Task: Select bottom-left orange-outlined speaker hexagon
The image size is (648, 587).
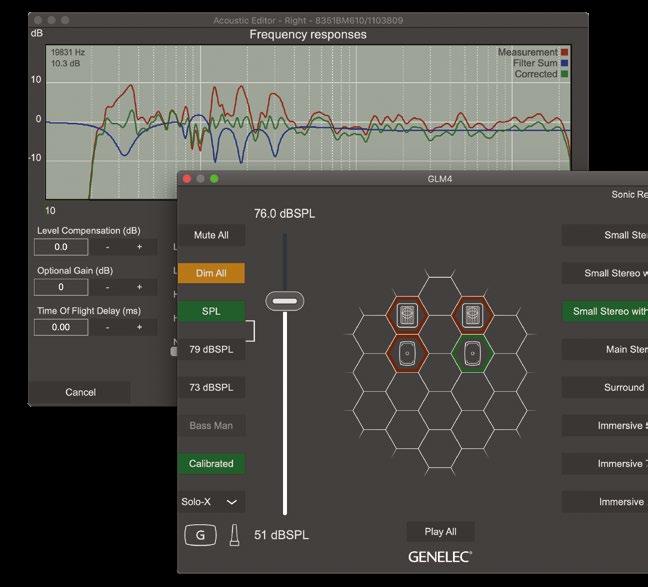Action: pos(407,353)
